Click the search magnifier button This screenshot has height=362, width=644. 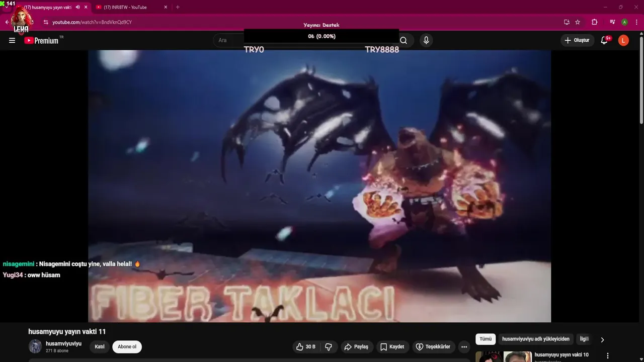point(404,40)
